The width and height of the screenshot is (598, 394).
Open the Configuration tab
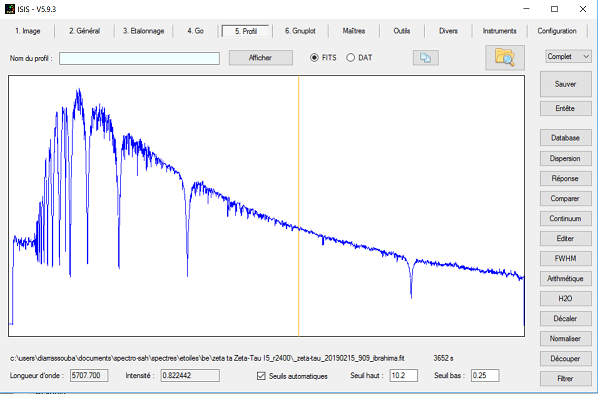[x=557, y=31]
